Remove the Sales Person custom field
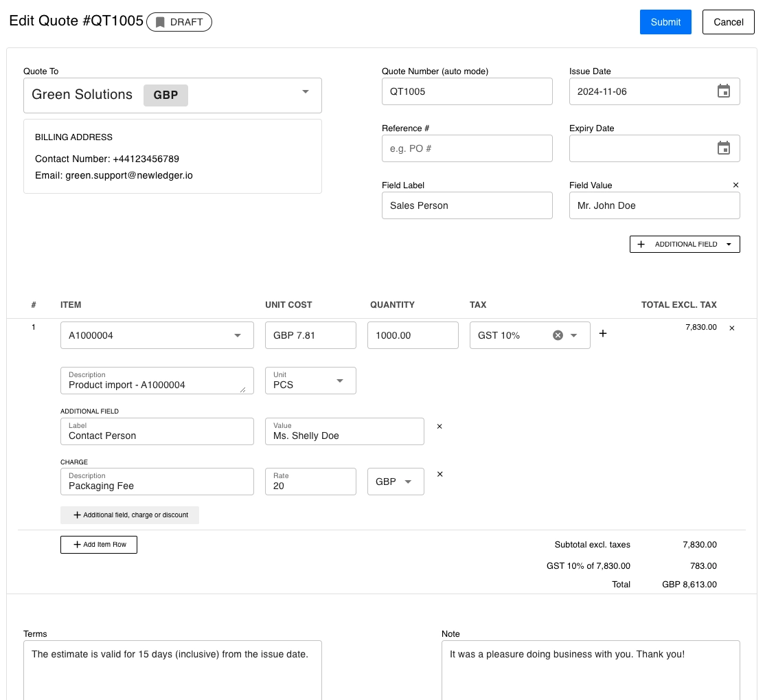This screenshot has height=700, width=765. [735, 185]
